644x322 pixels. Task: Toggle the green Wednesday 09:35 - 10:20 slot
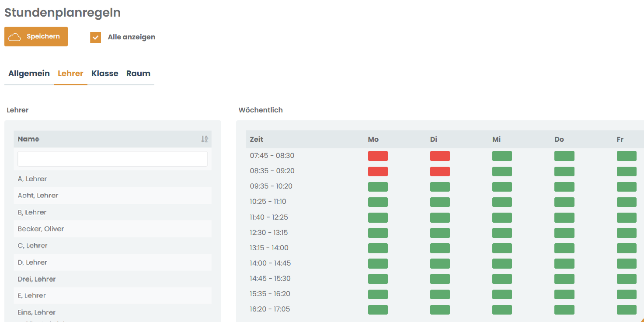[x=502, y=187]
